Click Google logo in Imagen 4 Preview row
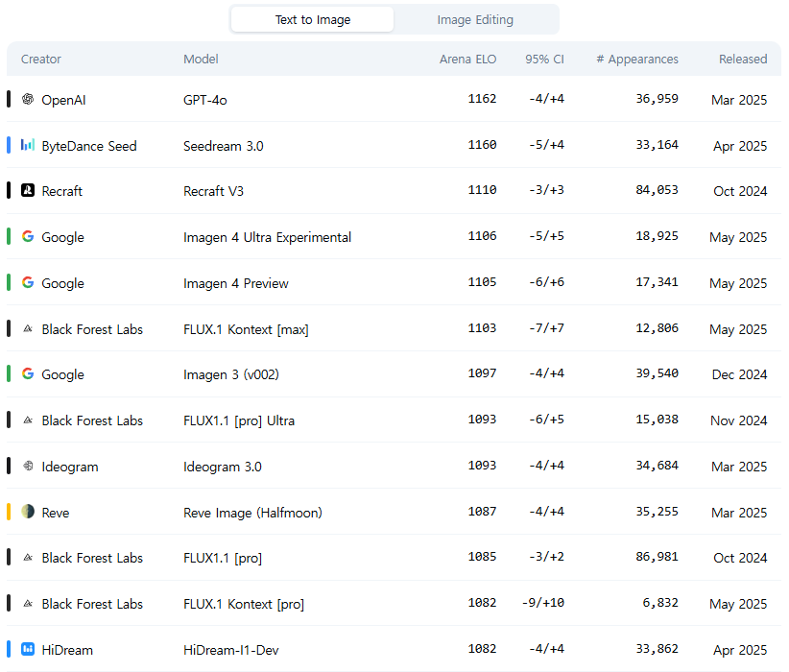Screen dimensions: 789x672 (28, 282)
